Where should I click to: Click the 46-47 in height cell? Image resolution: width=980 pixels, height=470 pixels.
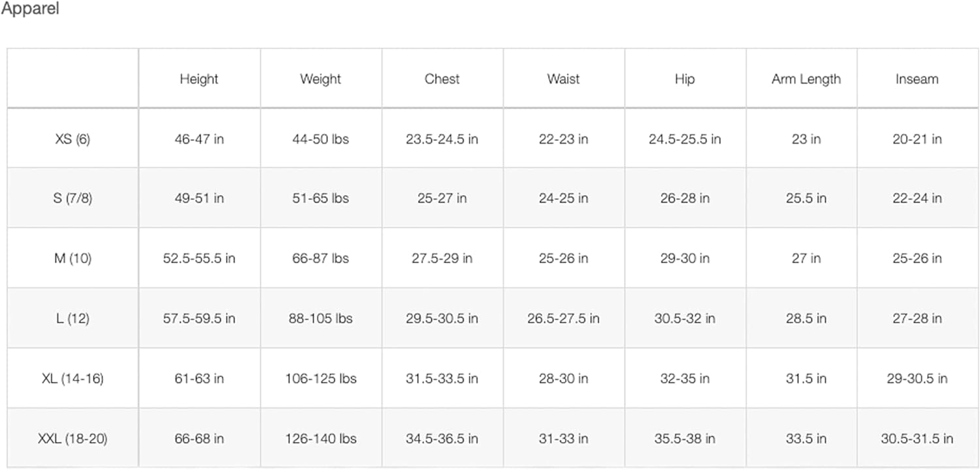(x=199, y=139)
